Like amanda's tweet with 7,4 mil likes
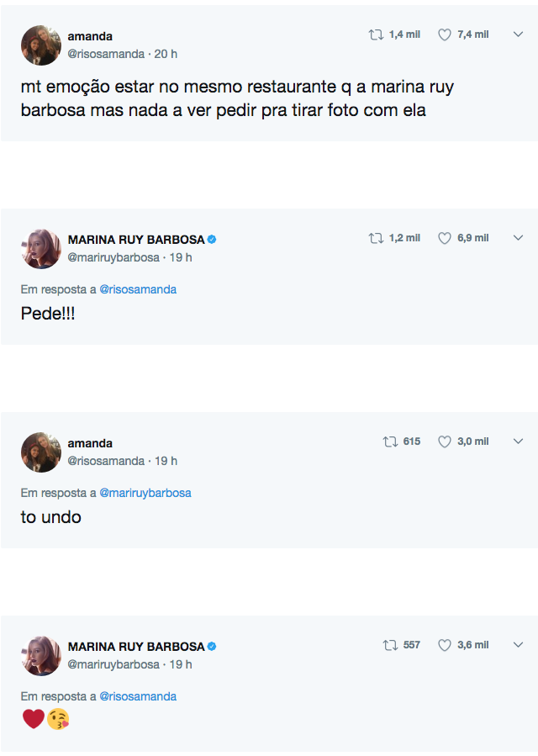The image size is (538, 756). (x=445, y=34)
